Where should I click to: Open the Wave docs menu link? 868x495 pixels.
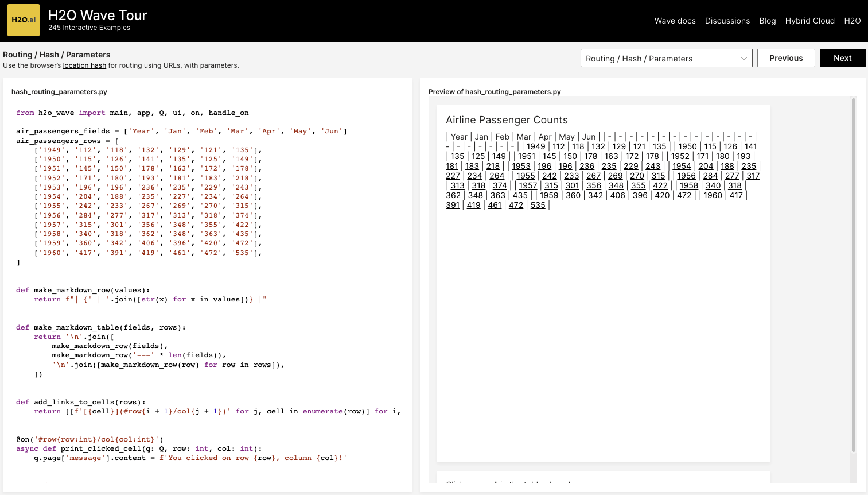point(675,21)
